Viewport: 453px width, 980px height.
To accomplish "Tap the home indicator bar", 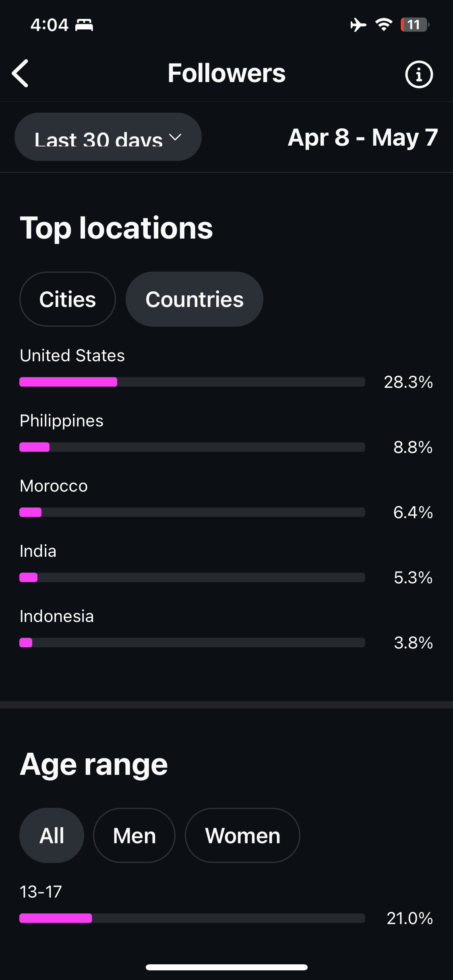I will (226, 967).
